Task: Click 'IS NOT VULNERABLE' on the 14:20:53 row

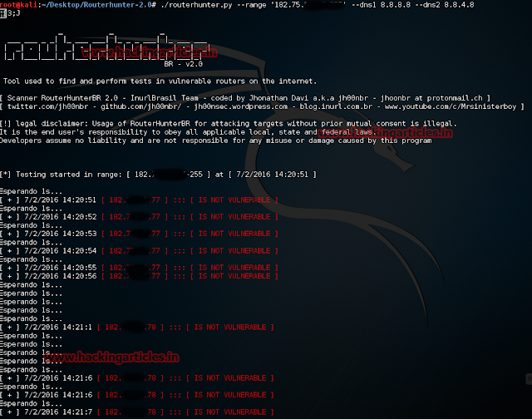Action: [x=234, y=234]
